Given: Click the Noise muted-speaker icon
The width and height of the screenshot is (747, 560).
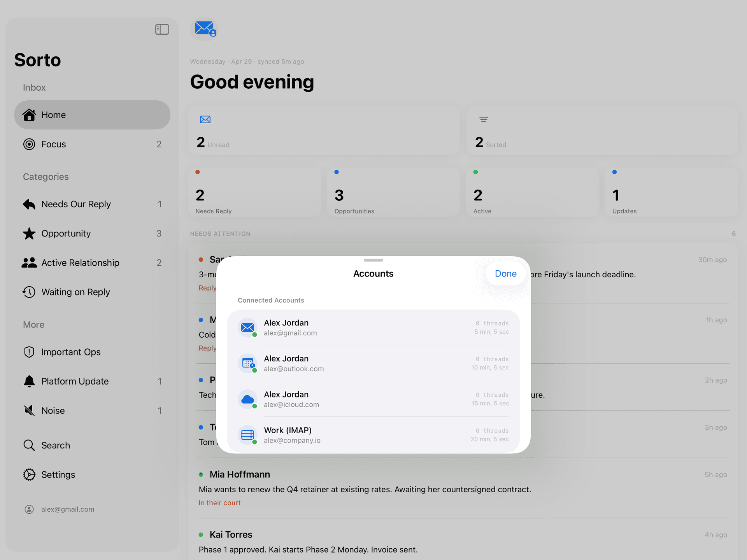Looking at the screenshot, I should (29, 410).
